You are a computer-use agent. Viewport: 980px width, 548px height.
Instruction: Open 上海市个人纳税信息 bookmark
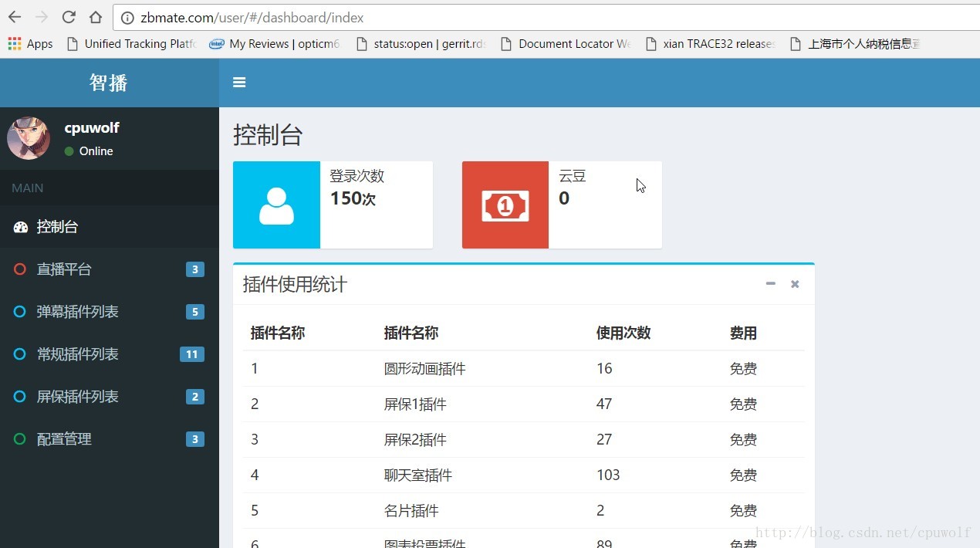[857, 44]
